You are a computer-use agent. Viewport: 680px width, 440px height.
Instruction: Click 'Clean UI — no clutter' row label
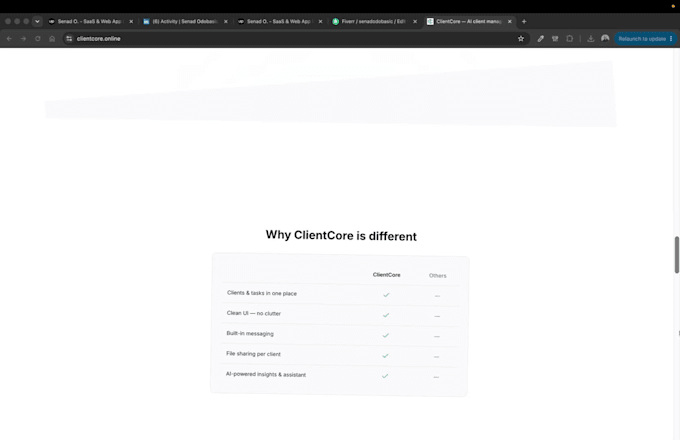point(254,313)
